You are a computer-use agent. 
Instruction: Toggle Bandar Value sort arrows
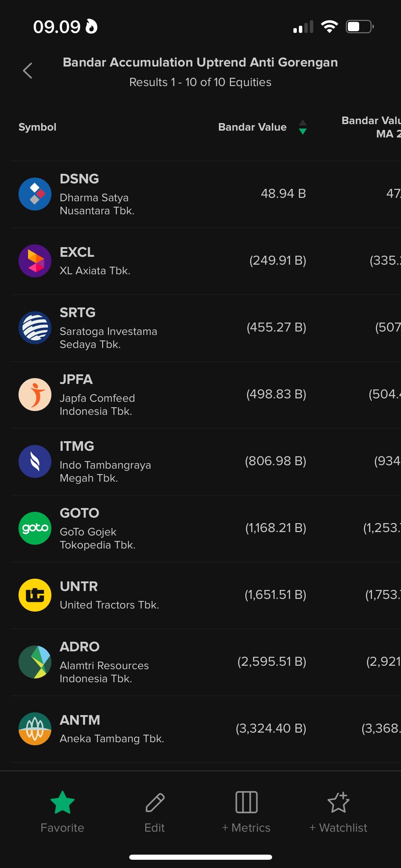click(303, 127)
